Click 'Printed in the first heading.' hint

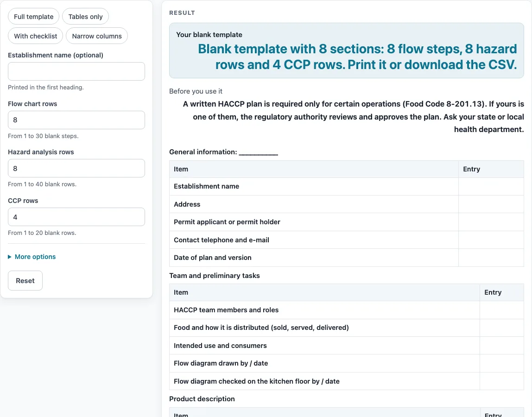(46, 87)
